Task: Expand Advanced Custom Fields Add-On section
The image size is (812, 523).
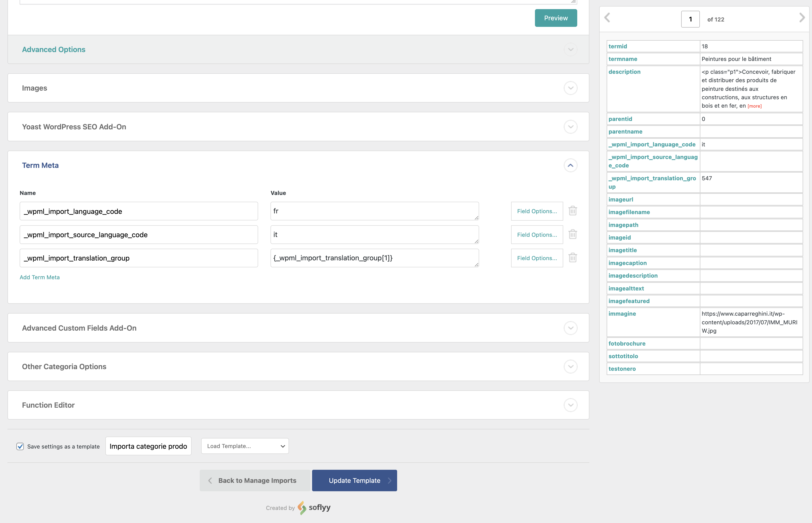Action: (570, 328)
